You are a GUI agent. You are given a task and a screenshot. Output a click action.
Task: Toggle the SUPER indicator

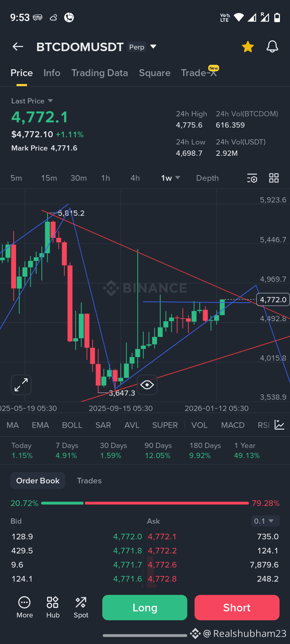point(165,425)
